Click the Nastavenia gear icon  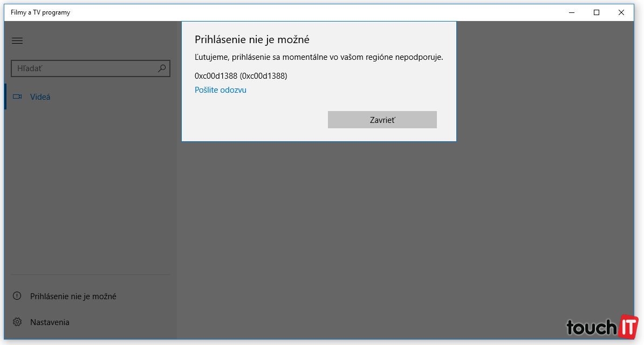(x=17, y=322)
